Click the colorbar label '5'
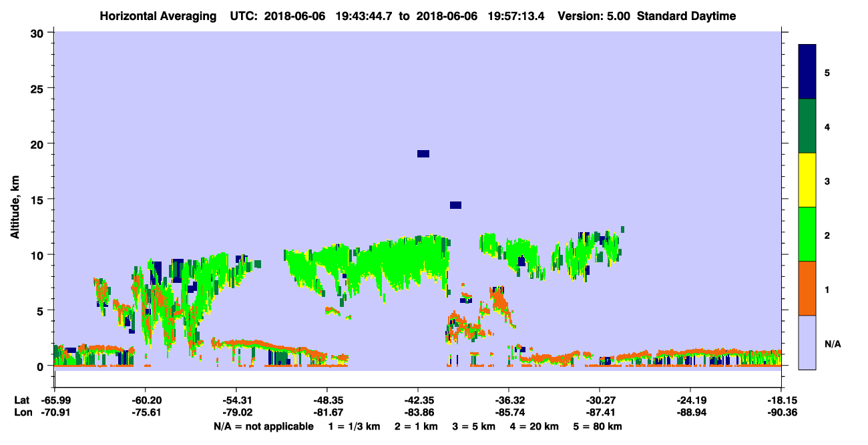 [x=828, y=72]
